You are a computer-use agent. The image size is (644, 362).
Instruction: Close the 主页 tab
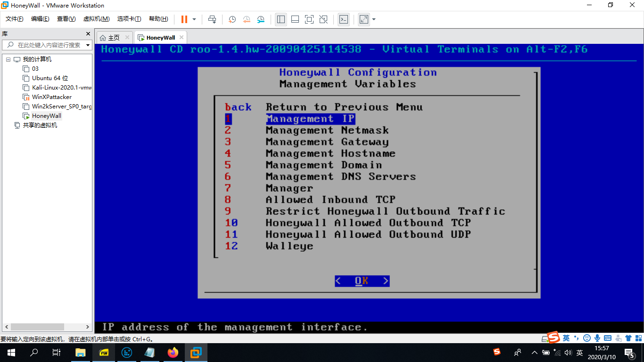pos(127,37)
